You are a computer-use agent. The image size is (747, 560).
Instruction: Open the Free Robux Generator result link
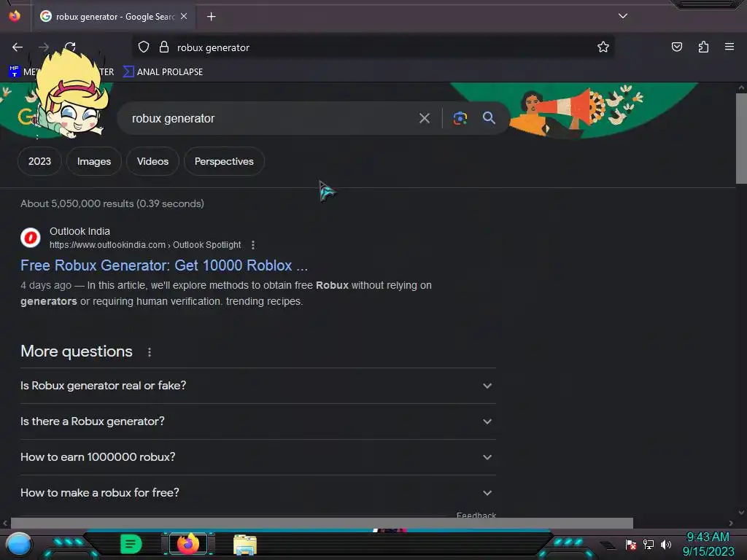164,265
